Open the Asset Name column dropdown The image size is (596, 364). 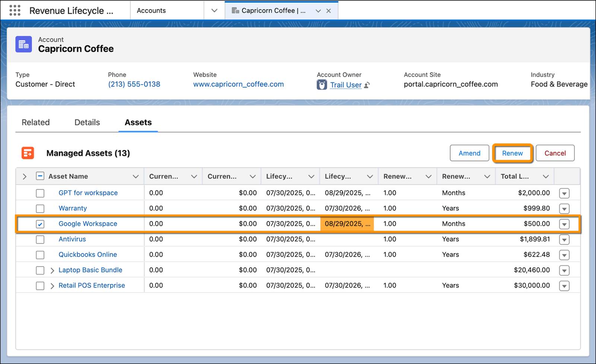136,177
